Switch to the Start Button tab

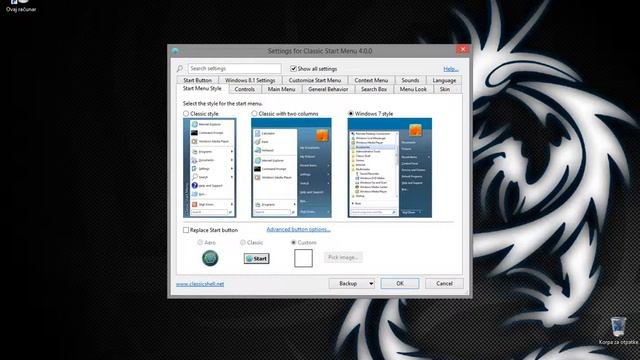point(198,80)
